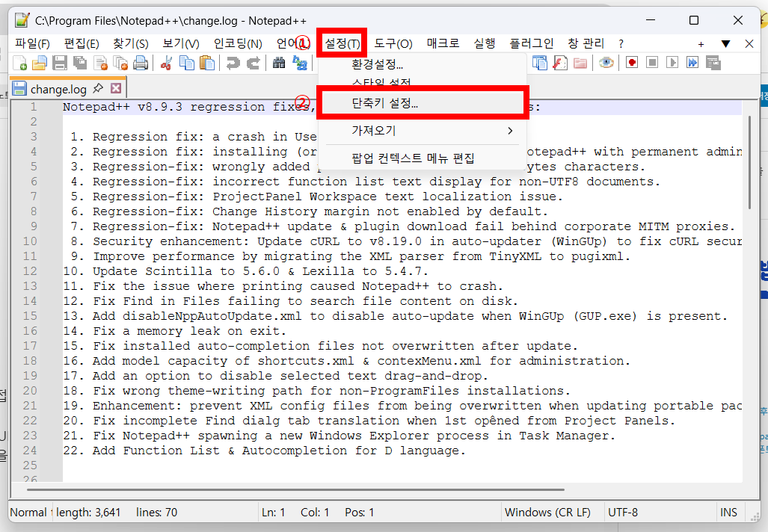This screenshot has height=532, width=768.
Task: Create a new file with the New icon
Action: [x=20, y=63]
